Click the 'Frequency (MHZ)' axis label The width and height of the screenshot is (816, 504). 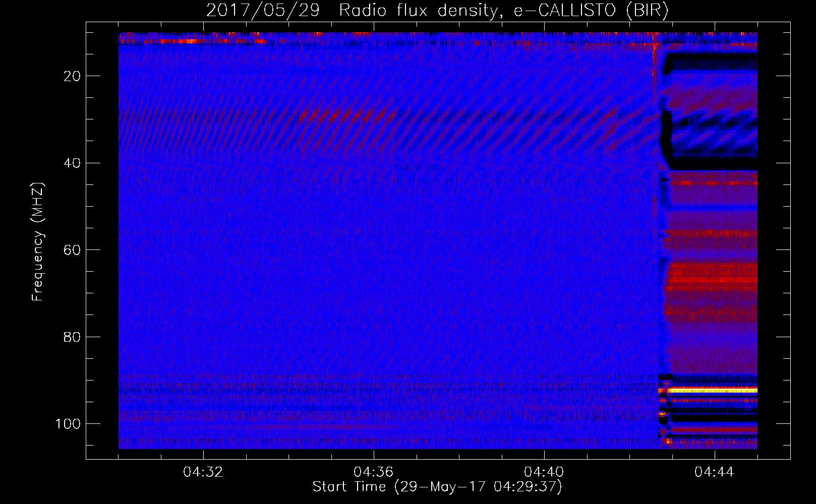pyautogui.click(x=38, y=241)
